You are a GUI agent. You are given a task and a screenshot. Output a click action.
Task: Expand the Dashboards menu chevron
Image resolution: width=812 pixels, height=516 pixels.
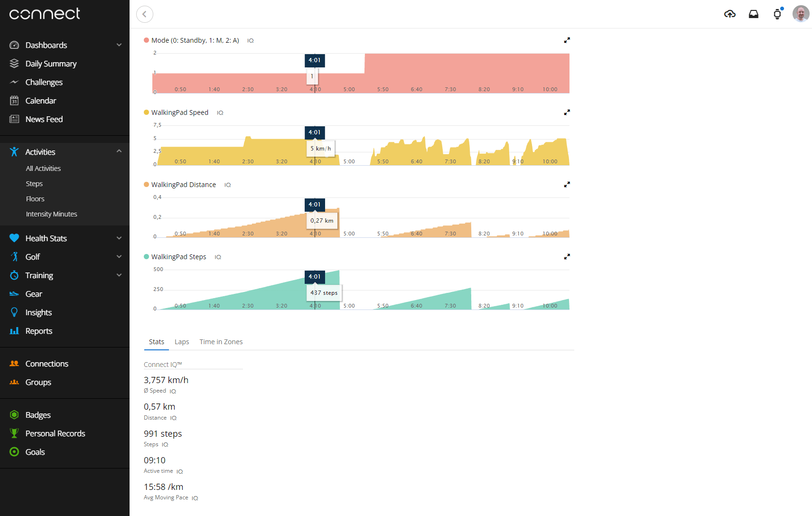point(119,45)
